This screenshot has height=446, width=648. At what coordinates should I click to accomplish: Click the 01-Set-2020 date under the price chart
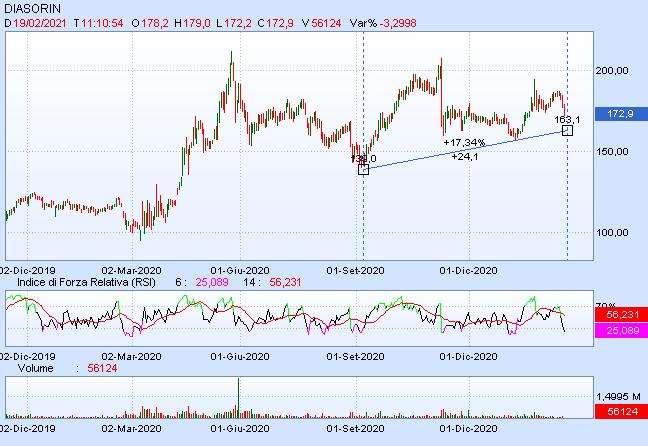coord(355,271)
